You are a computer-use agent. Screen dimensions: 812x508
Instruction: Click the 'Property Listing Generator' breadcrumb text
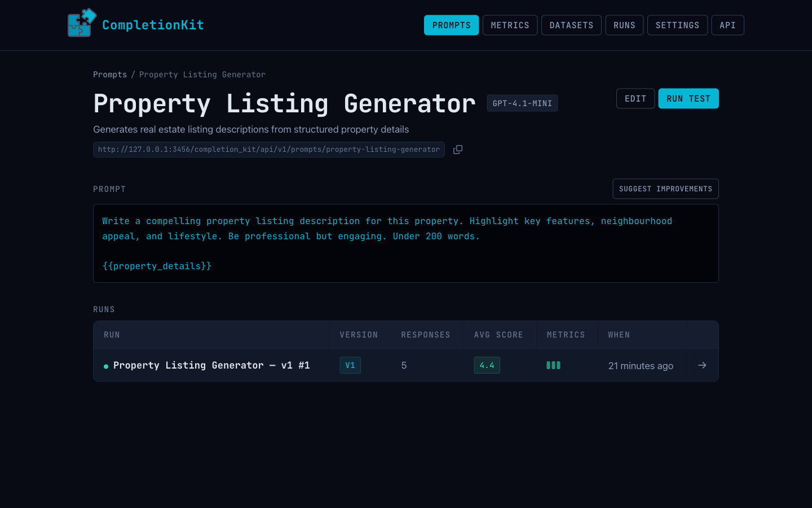[x=202, y=75]
